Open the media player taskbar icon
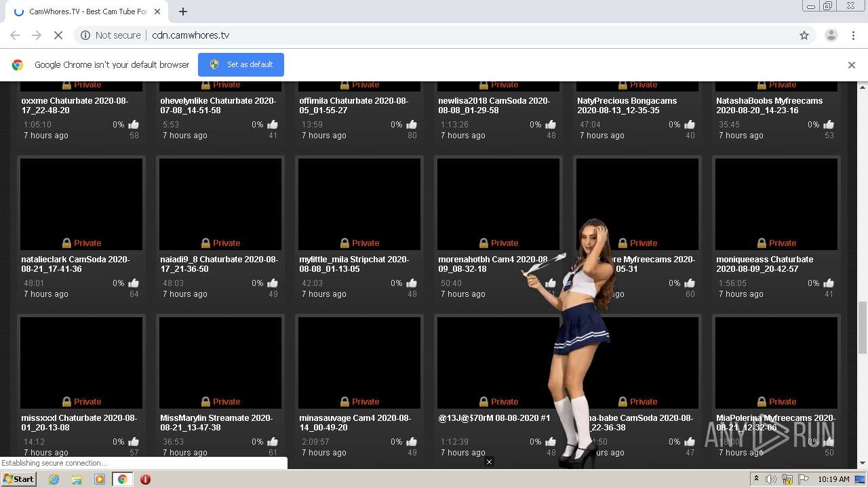The image size is (868, 488). point(100,479)
